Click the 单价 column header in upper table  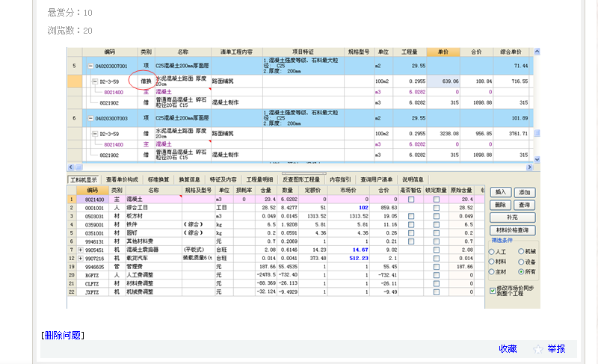click(443, 52)
